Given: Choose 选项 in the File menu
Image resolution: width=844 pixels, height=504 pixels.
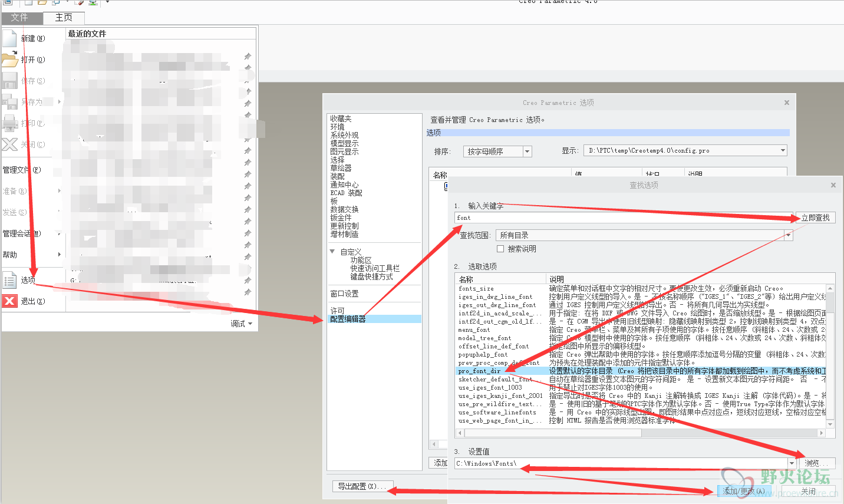Looking at the screenshot, I should 28,280.
